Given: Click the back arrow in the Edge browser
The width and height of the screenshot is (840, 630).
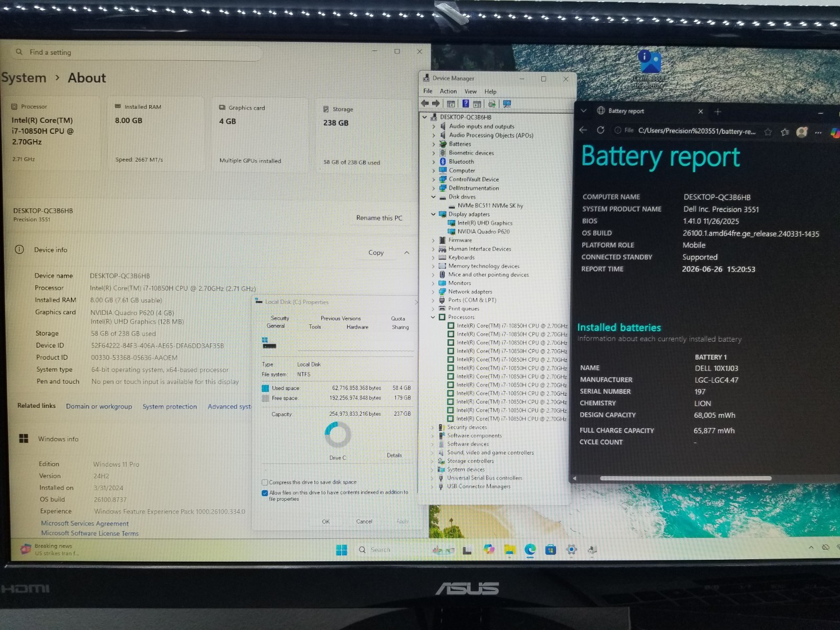Looking at the screenshot, I should click(583, 130).
